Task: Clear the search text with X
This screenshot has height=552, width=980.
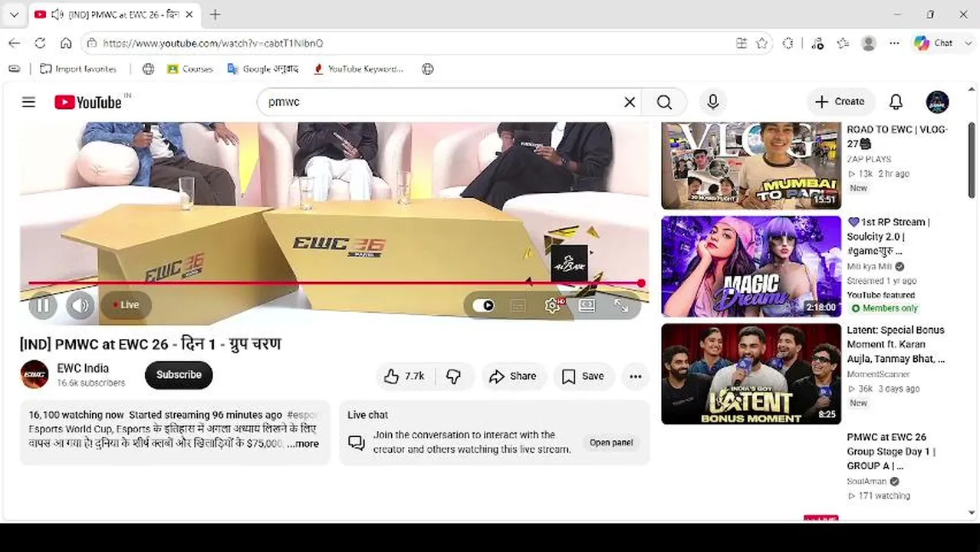Action: 630,102
